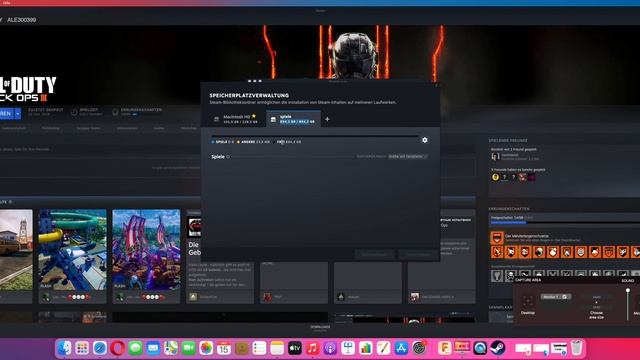Open QuickTime Player from the Dock
Viewport: 640px width, 360px height.
480,348
